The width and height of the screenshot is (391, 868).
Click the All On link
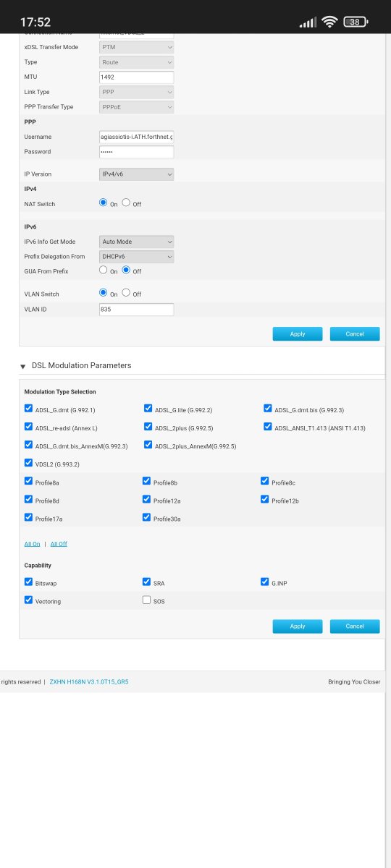(33, 544)
